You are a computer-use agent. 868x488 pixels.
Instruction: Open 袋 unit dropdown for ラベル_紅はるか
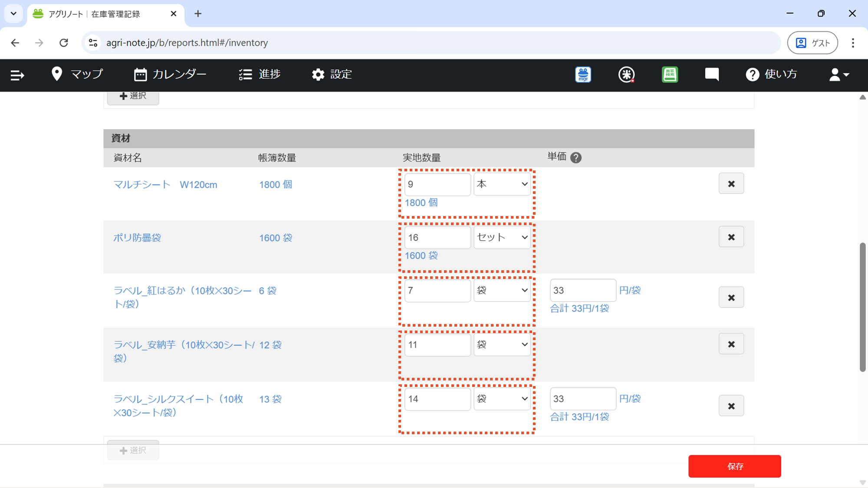point(502,290)
